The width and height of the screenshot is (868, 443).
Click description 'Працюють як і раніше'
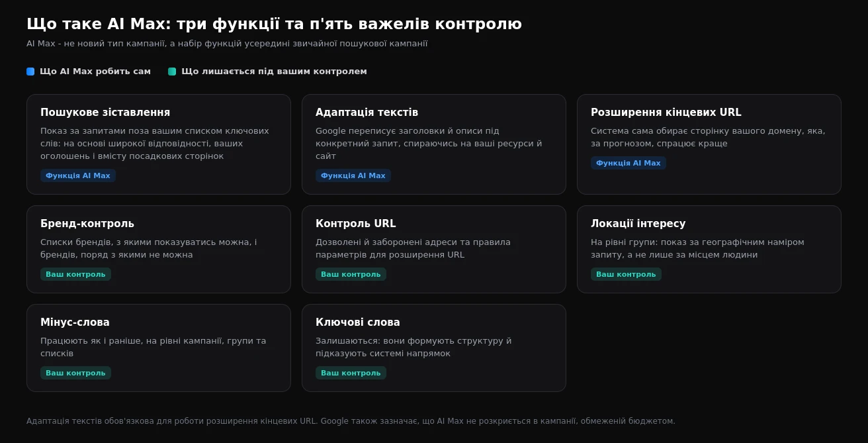(x=153, y=347)
